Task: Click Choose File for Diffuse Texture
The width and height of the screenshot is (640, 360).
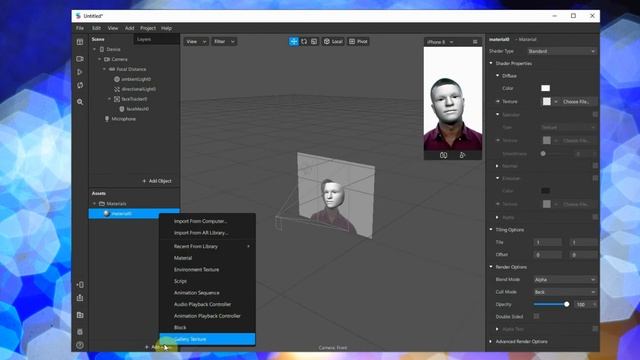Action: pos(576,102)
